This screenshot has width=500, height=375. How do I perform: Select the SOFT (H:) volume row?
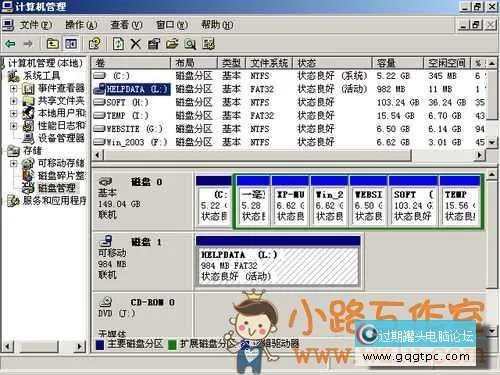tap(290, 102)
